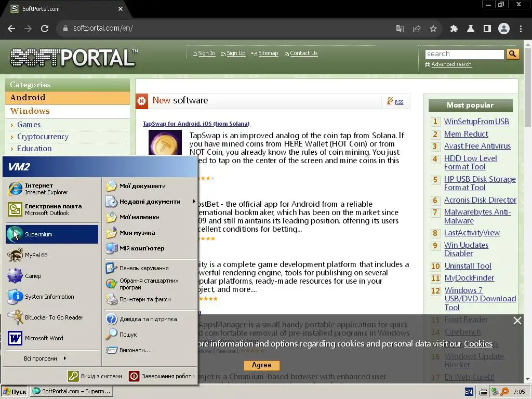The image size is (532, 399).
Task: Open Microsoft Word from the Start menu
Action: (x=52, y=338)
